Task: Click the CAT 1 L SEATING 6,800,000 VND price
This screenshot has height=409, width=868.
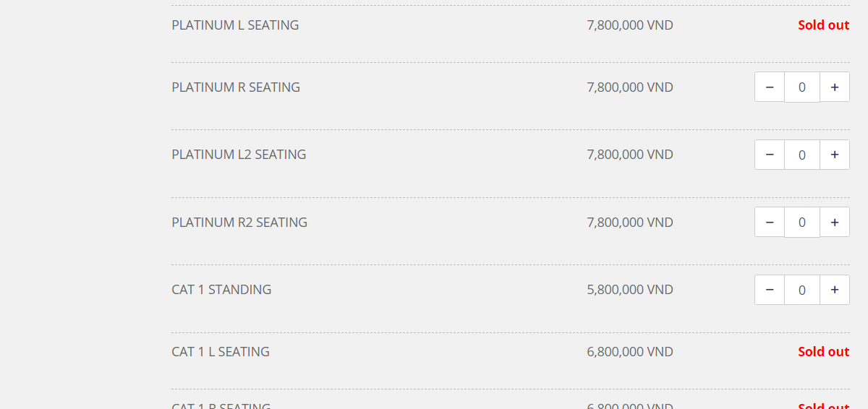Action: (x=630, y=352)
